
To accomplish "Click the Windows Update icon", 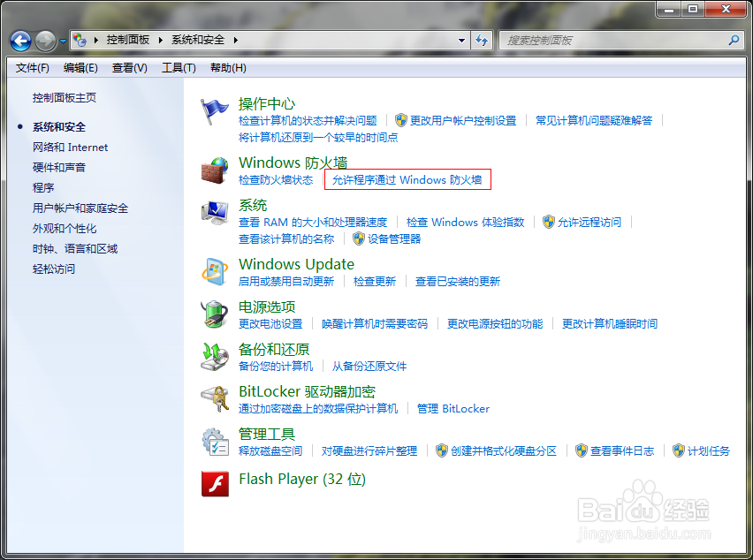I will [x=214, y=271].
